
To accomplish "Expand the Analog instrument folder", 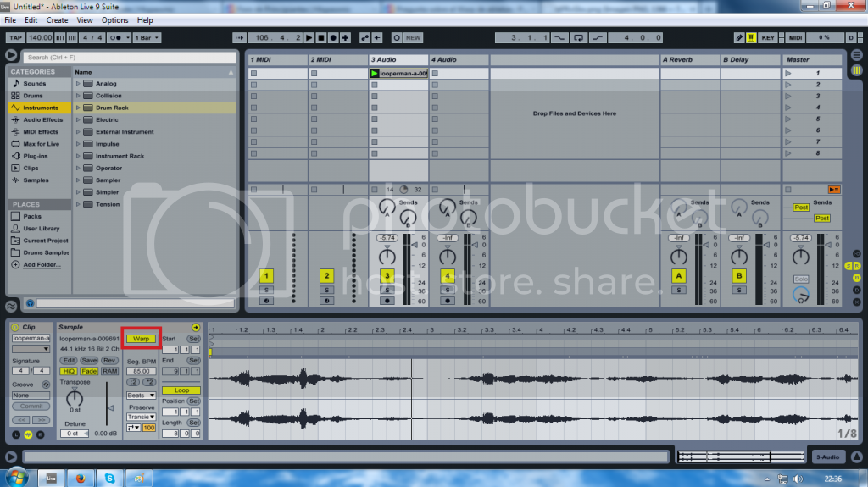I will (x=78, y=84).
